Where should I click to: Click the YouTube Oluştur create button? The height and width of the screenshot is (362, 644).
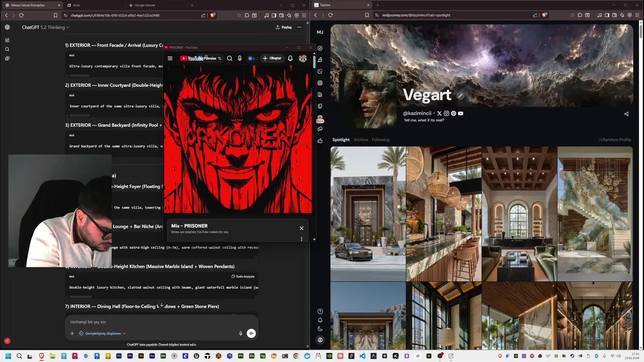(272, 58)
